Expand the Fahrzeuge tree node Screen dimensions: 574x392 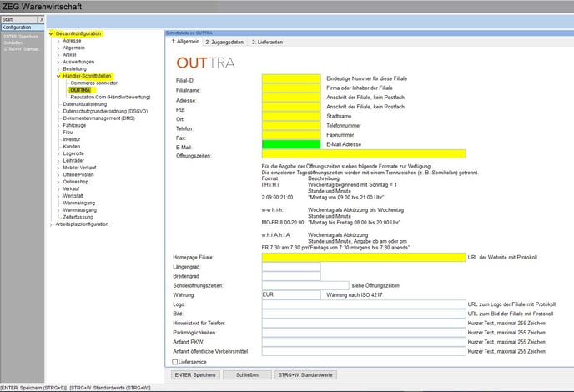pyautogui.click(x=58, y=126)
